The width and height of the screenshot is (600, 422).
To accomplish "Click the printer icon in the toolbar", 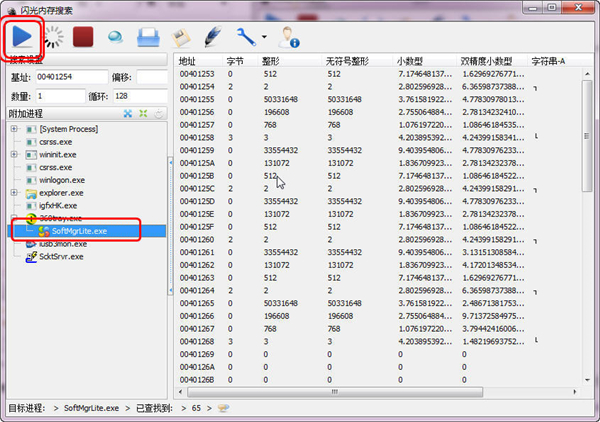I will [148, 38].
